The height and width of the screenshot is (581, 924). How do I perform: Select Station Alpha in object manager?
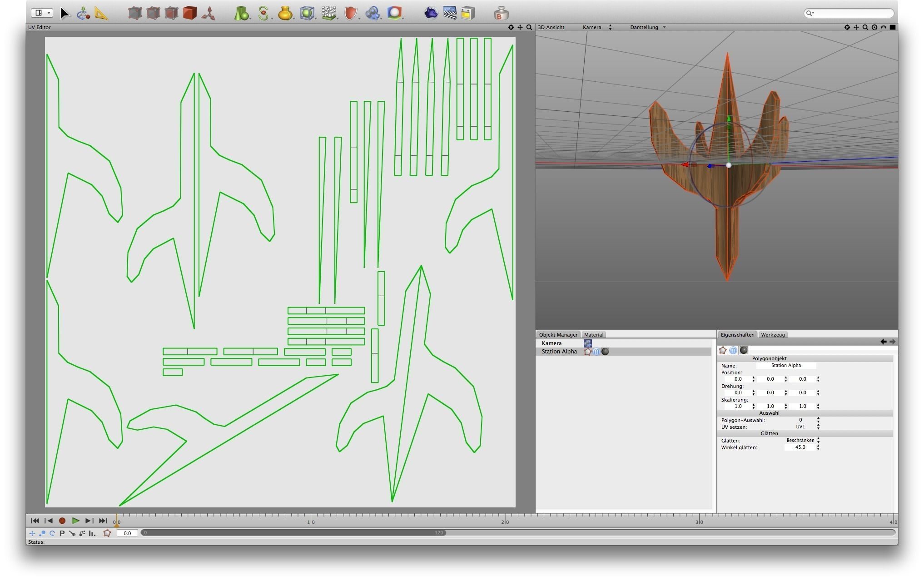(559, 352)
